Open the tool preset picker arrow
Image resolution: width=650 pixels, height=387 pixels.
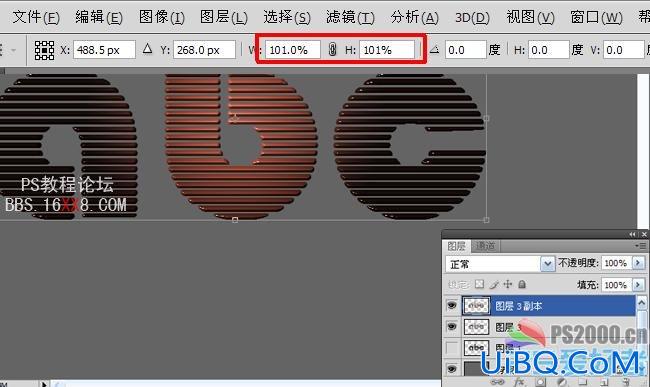click(13, 50)
